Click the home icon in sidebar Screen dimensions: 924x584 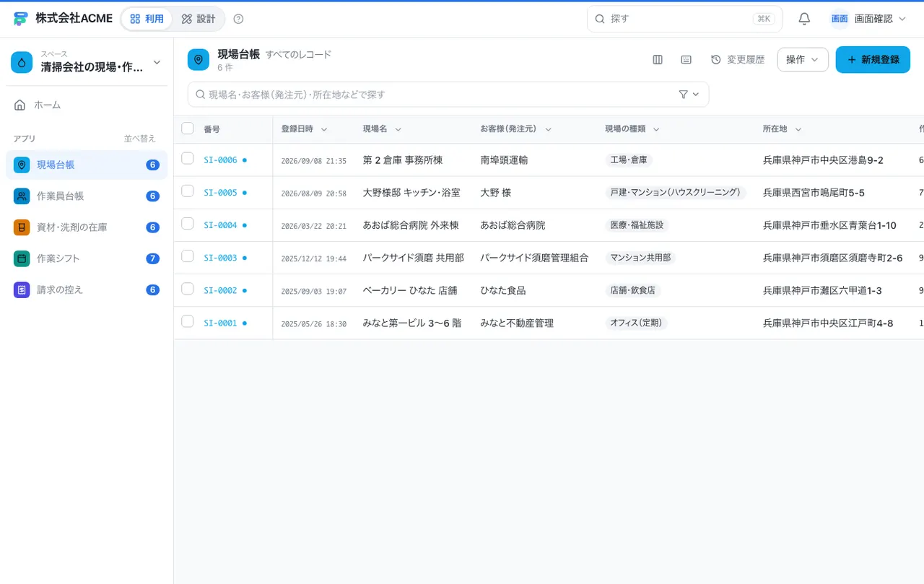[x=20, y=105]
